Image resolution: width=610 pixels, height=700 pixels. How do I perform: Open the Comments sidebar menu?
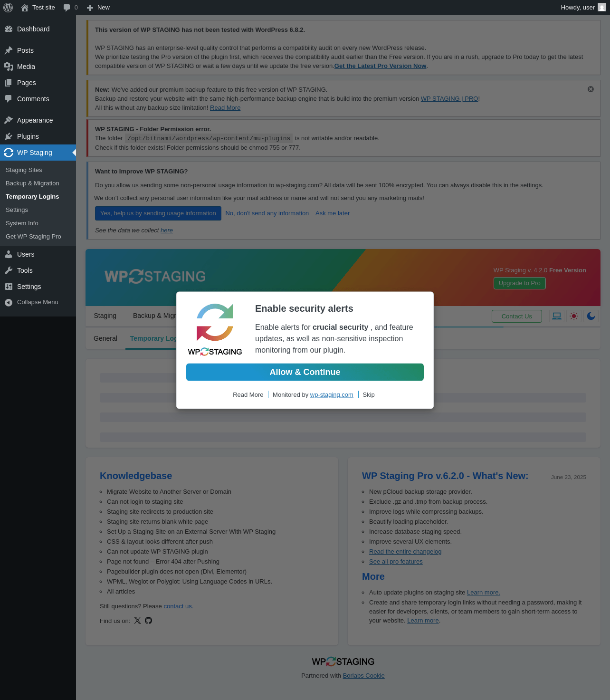(x=38, y=99)
